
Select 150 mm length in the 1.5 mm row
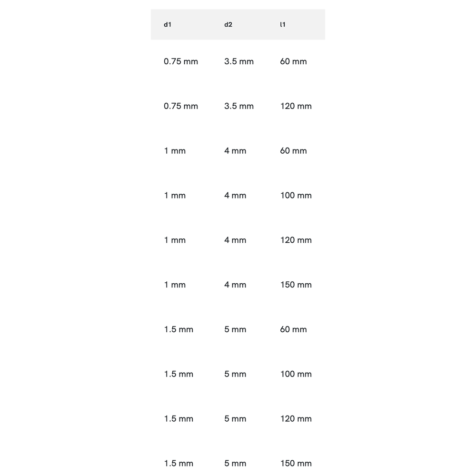(296, 464)
